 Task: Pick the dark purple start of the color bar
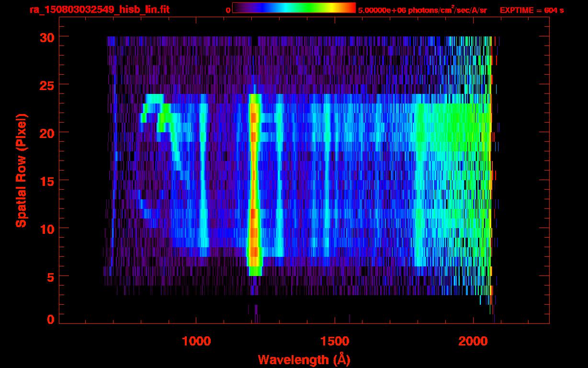238,8
